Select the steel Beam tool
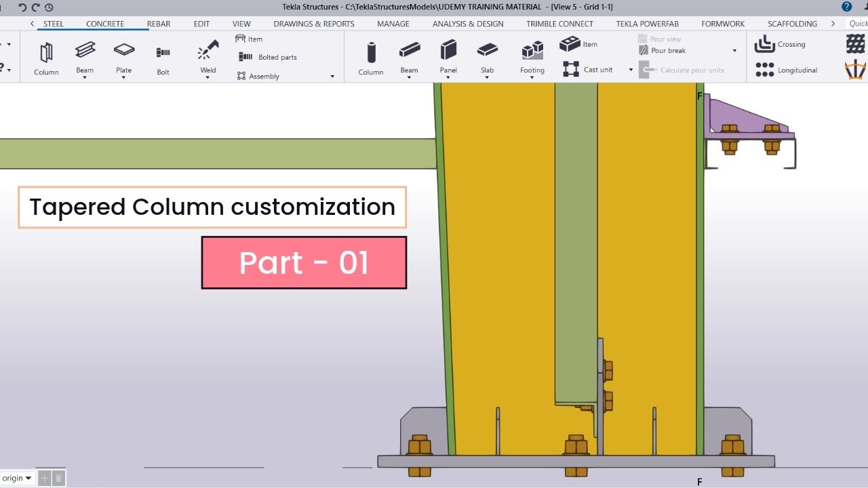The image size is (868, 488). 85,57
